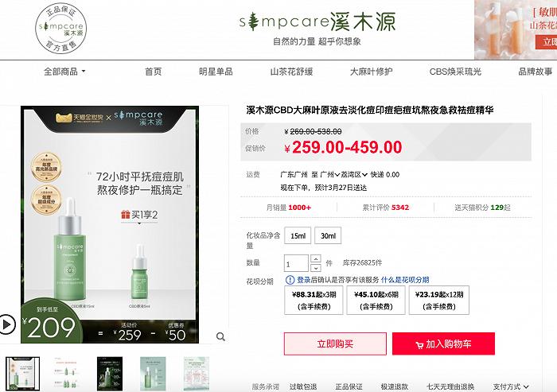The width and height of the screenshot is (557, 392).
Task: Expand the 广州 city dropdown
Action: (x=330, y=175)
